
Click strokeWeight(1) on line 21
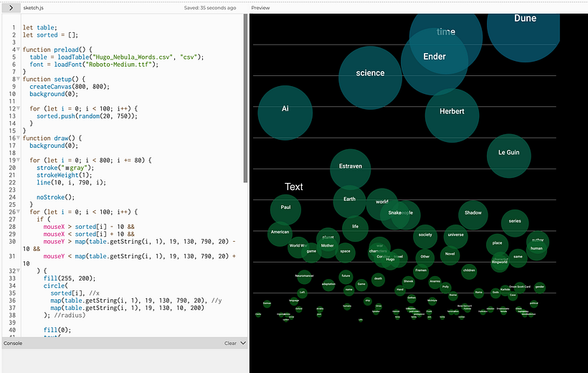click(64, 175)
